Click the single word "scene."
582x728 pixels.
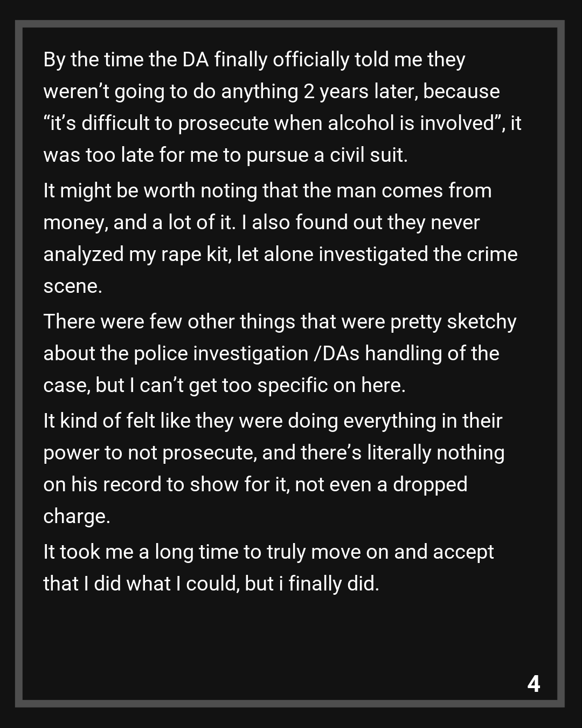pos(73,286)
